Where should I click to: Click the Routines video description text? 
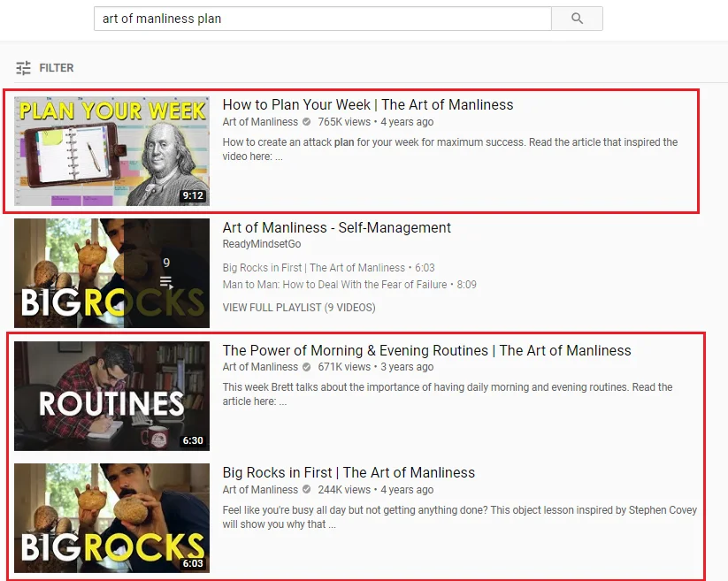(448, 394)
